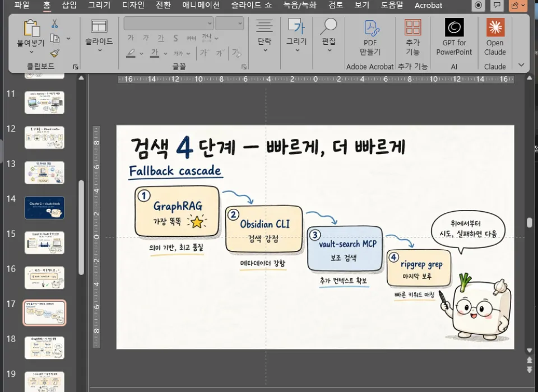This screenshot has width=538, height=392.
Task: Open Add-ins (추가 기능) grid icon
Action: pos(413,27)
